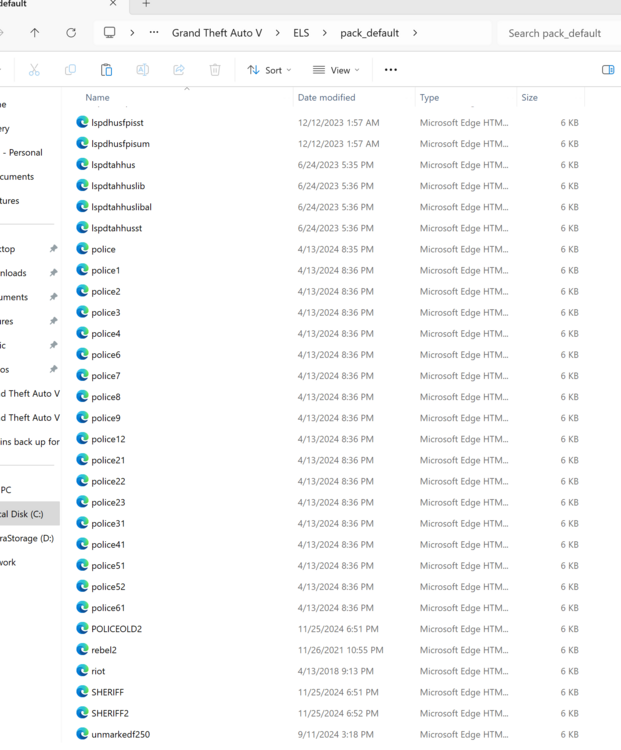621x750 pixels.
Task: Click the Edge icon beside police61
Action: (82, 607)
